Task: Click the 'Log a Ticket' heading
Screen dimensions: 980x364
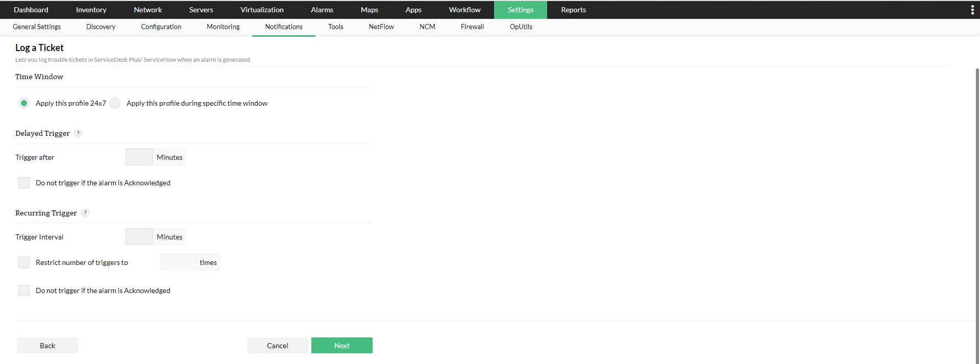Action: pyautogui.click(x=39, y=47)
